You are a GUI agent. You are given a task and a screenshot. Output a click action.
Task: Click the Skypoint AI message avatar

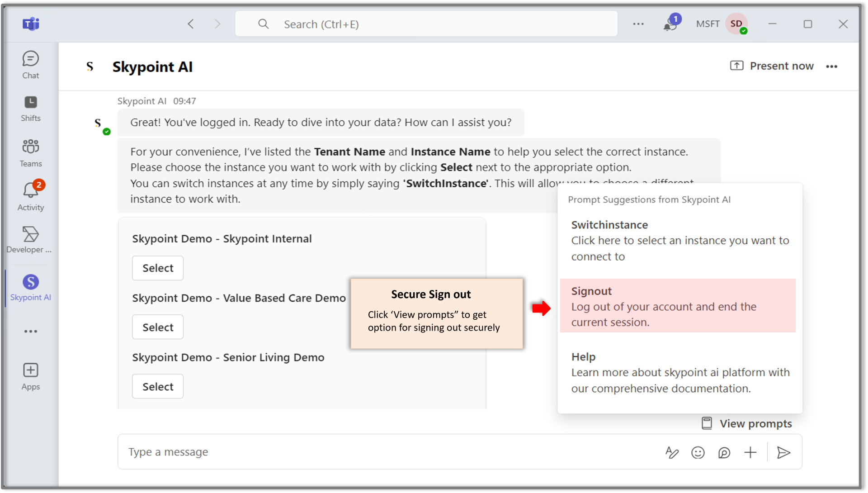pos(99,123)
